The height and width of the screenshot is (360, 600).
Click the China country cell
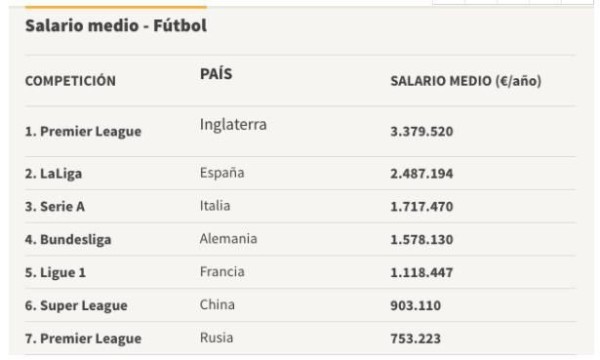tap(217, 305)
